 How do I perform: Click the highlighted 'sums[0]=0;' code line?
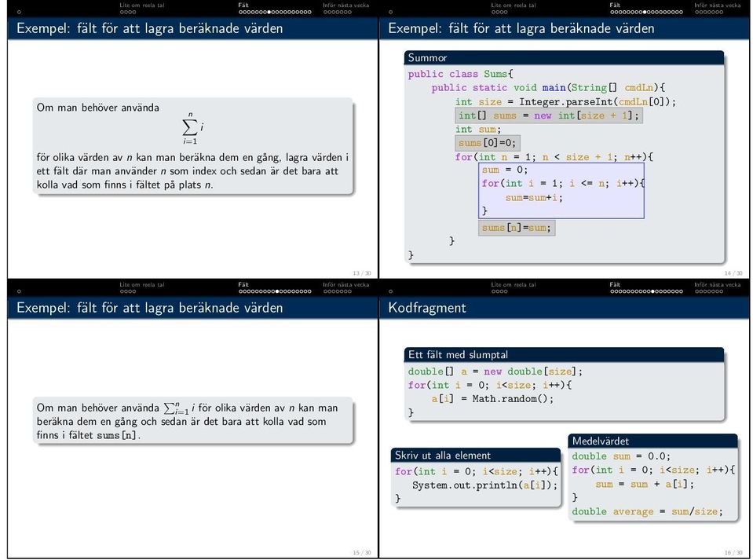pyautogui.click(x=487, y=143)
